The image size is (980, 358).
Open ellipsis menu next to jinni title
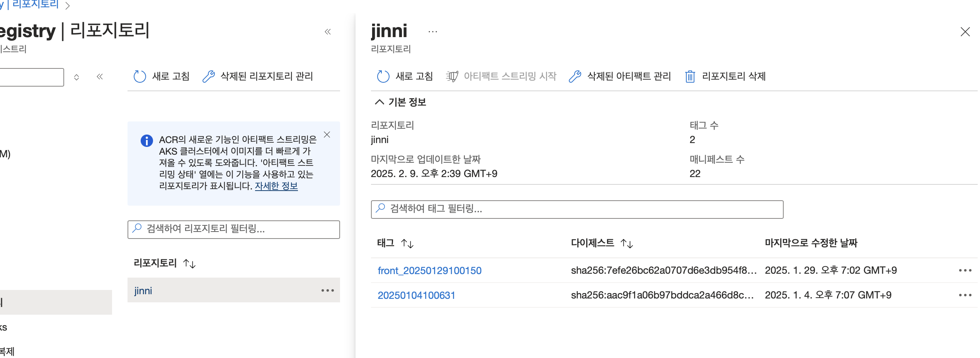click(432, 31)
